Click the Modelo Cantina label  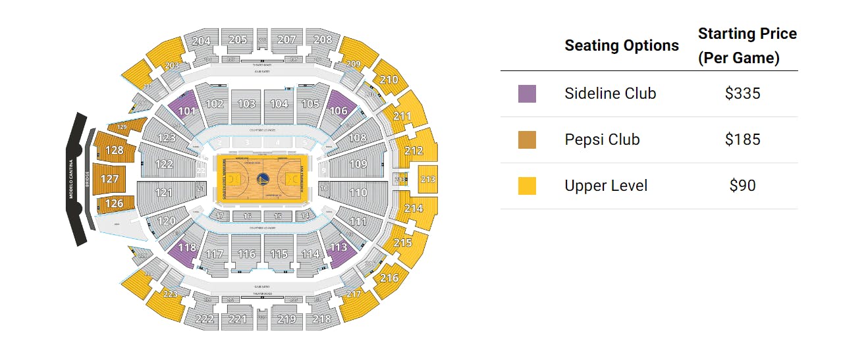(x=74, y=179)
